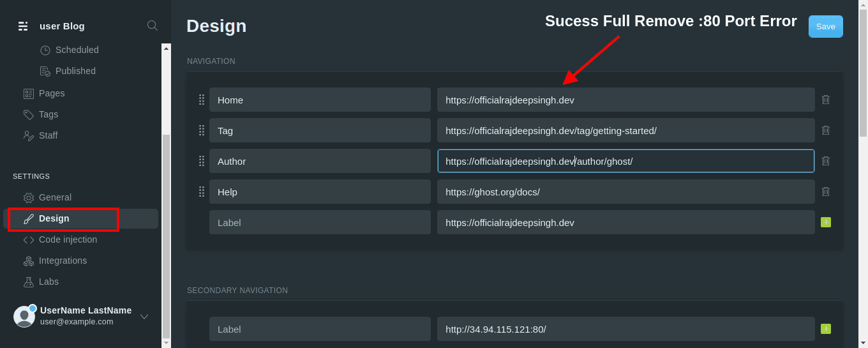
Task: Click the Code injection brackets icon
Action: [29, 239]
